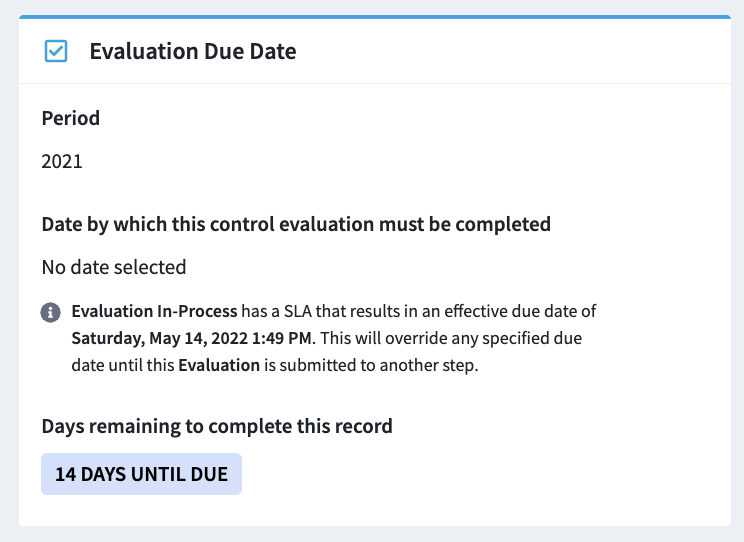The image size is (744, 542).
Task: Select the No date selected field
Action: (x=114, y=267)
